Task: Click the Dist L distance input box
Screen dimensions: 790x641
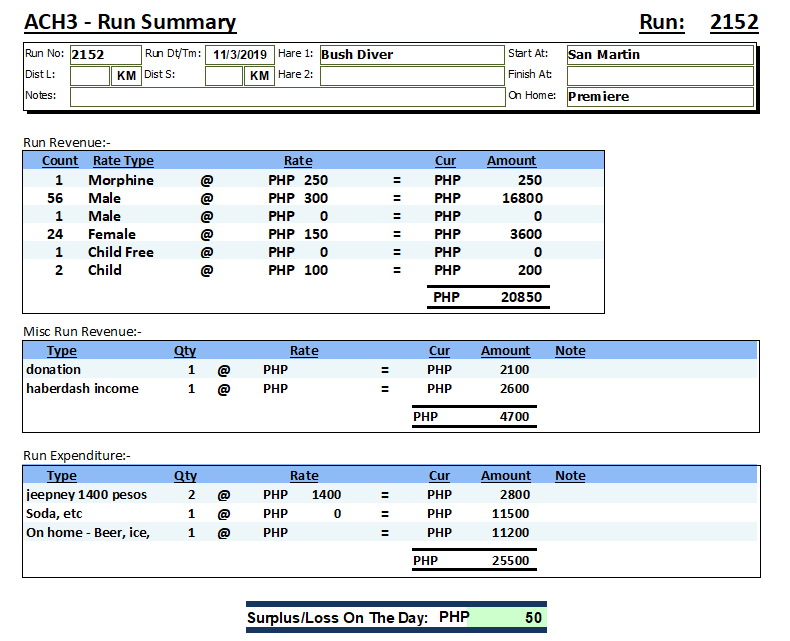Action: [89, 76]
